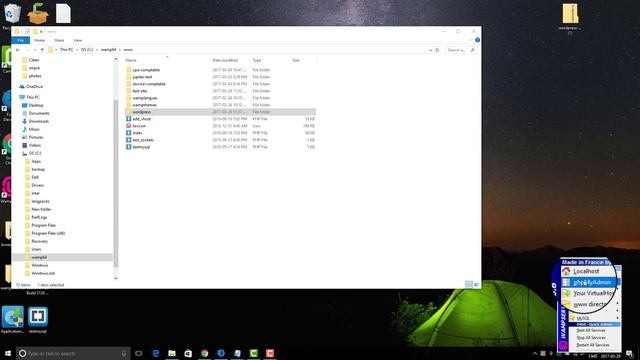The width and height of the screenshot is (640, 360).
Task: Launch Microsoft Edge from the taskbar
Action: pyautogui.click(x=156, y=353)
